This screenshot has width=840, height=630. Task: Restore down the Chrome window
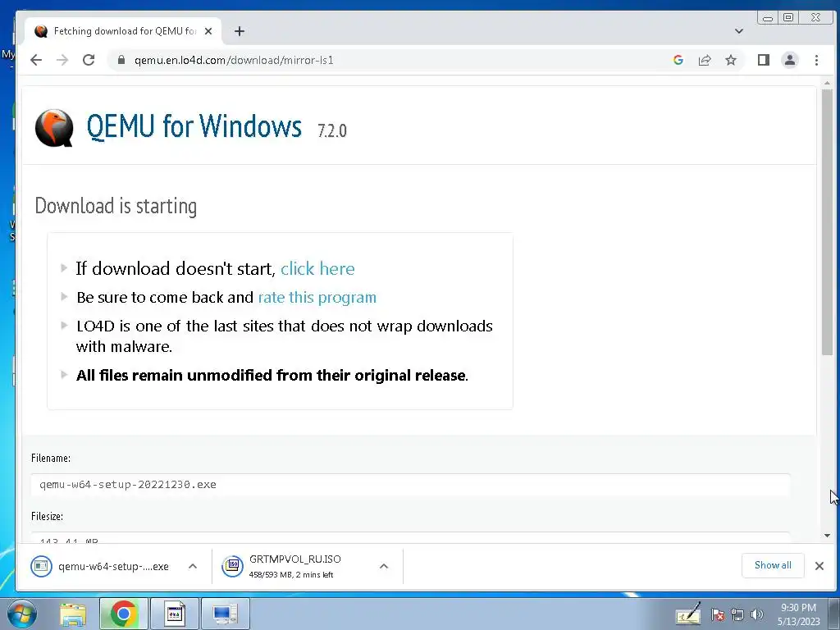coord(788,18)
